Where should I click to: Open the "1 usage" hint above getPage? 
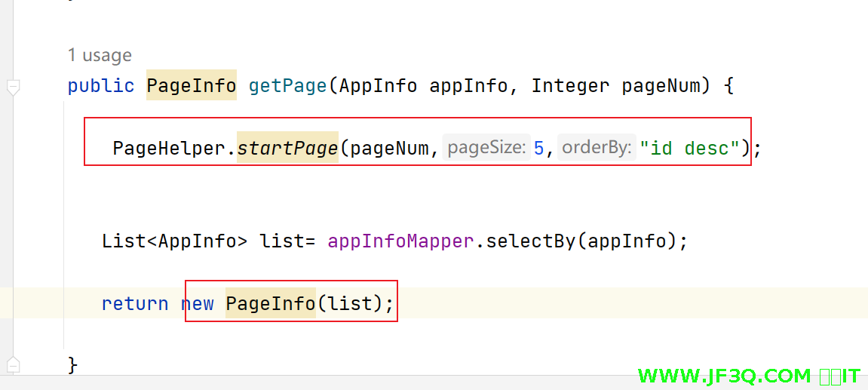pos(100,55)
